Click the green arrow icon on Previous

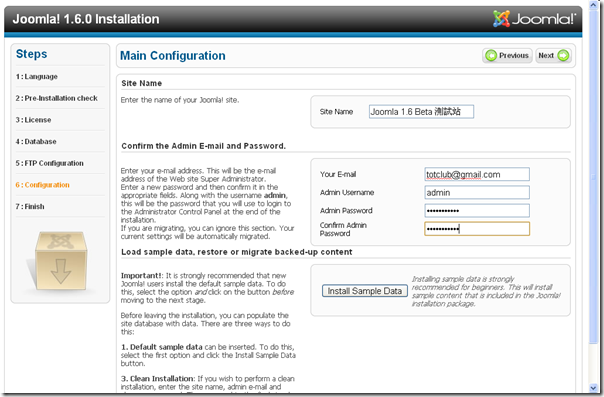[x=491, y=55]
